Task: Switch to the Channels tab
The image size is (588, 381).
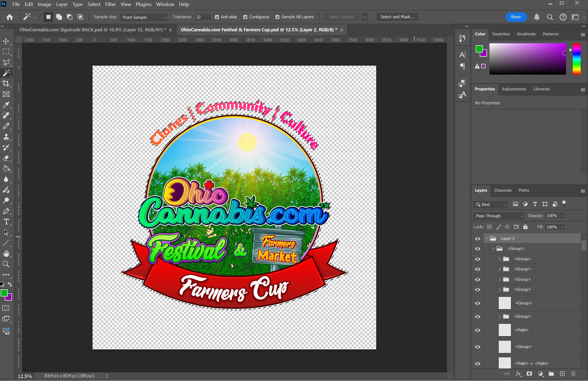Action: 503,190
